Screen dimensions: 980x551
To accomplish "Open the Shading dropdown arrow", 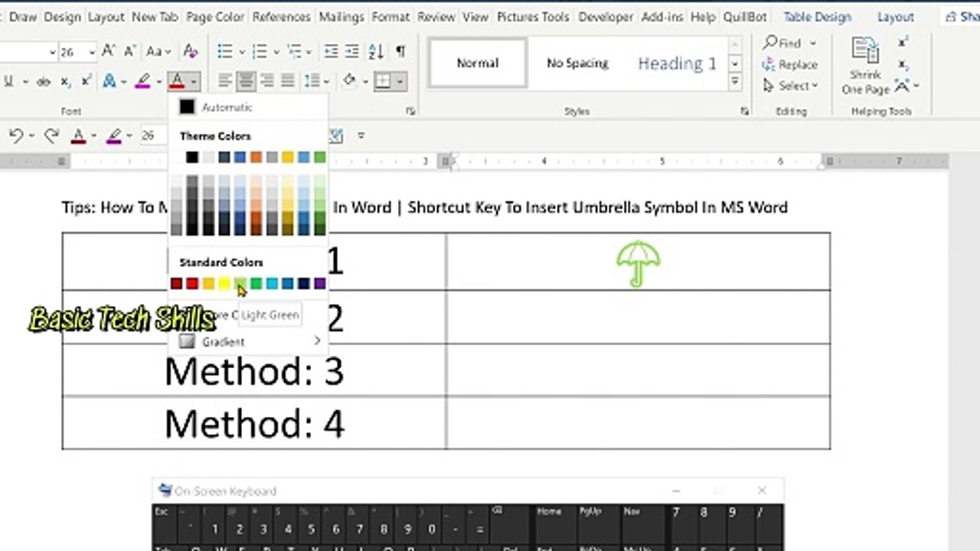I will tap(364, 81).
